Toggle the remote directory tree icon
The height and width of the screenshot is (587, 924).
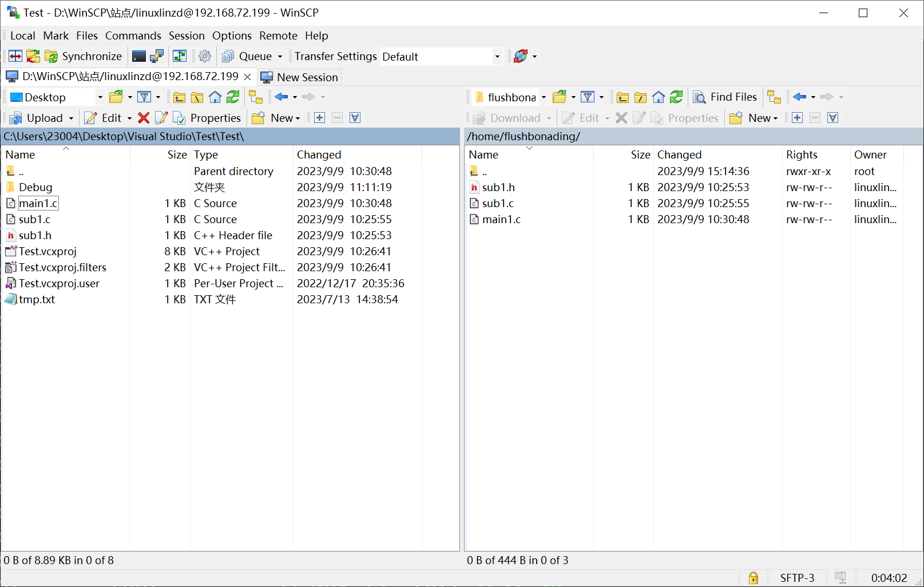[x=774, y=97]
